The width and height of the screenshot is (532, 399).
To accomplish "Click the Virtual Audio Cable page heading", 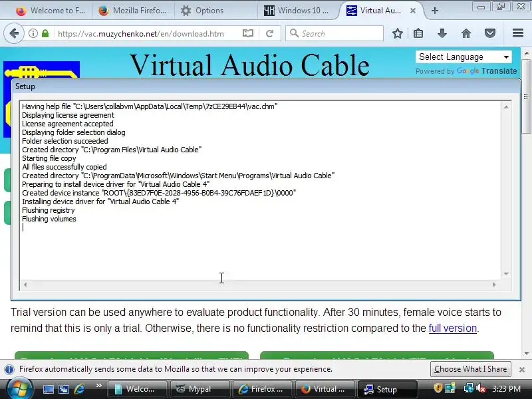I will [x=250, y=65].
